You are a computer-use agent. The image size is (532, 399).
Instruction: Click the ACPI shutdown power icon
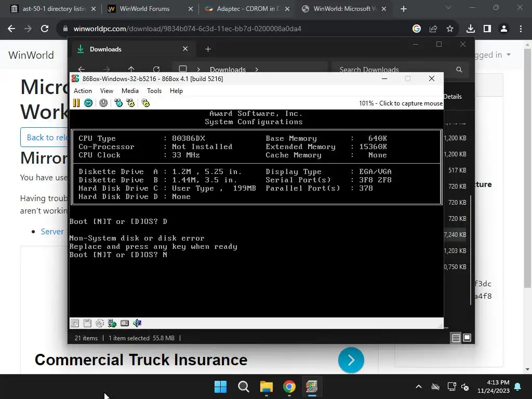click(103, 103)
